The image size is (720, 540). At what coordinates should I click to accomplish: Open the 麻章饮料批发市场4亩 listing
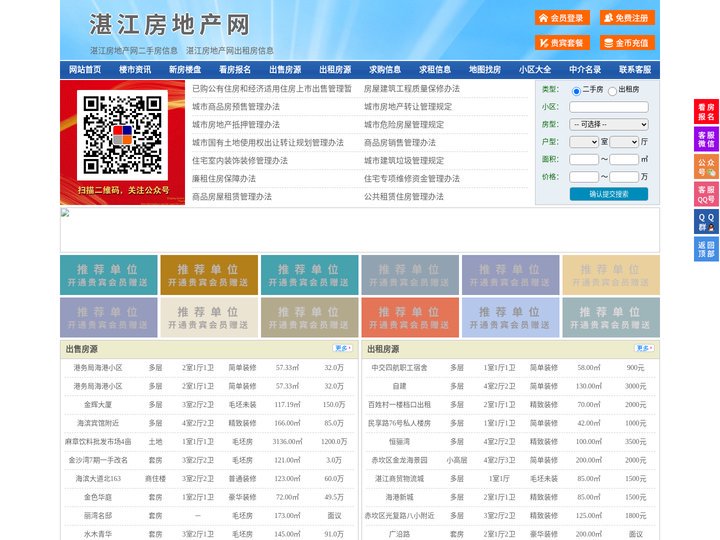click(x=98, y=442)
